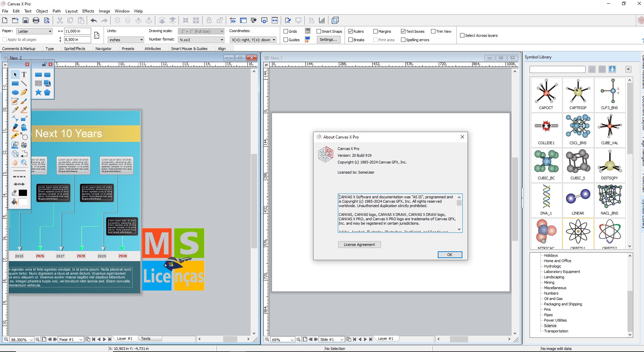Click the License Agreement button
Screen dimensions: 644x352
tap(359, 245)
